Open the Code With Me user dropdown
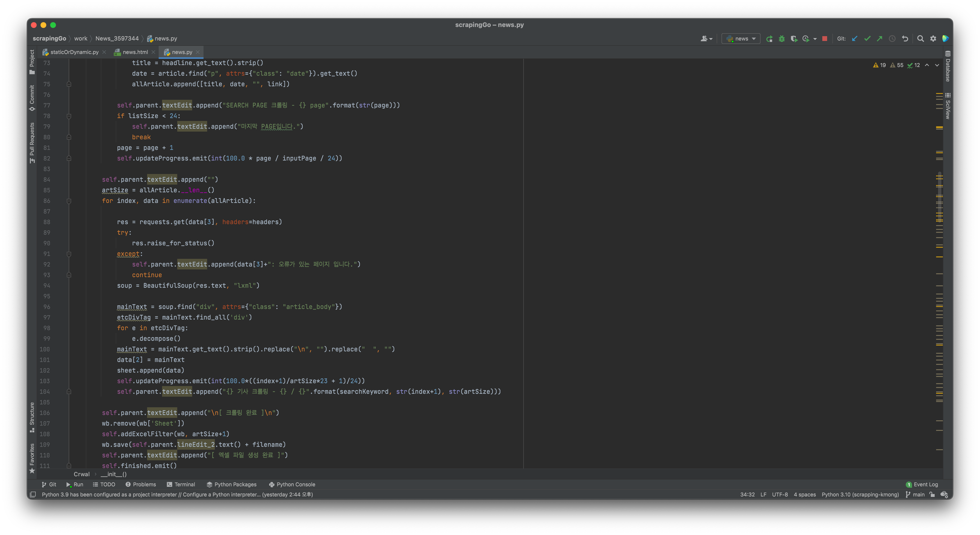This screenshot has height=535, width=980. [707, 38]
